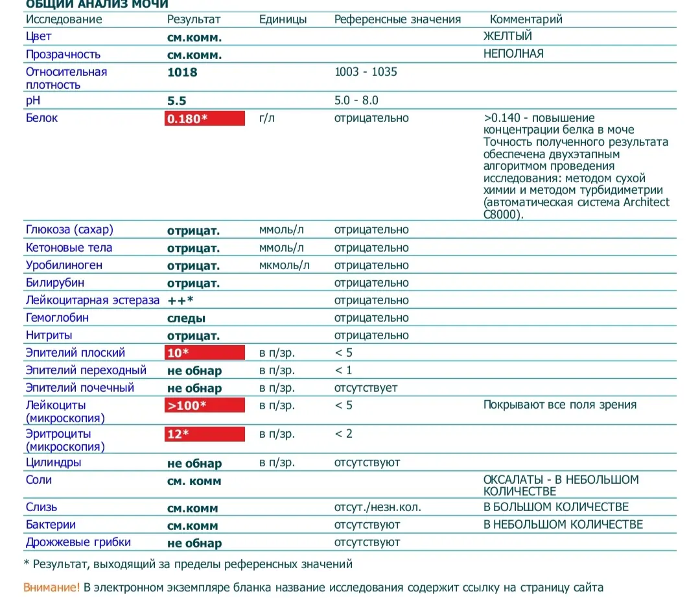Select the 'отрицательно' reference for Гемоглобин

click(x=371, y=318)
